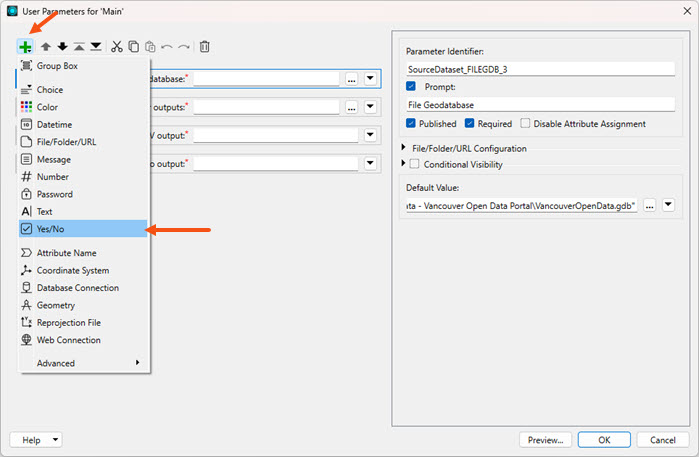
Task: Open the Advanced submenu
Action: pos(82,363)
